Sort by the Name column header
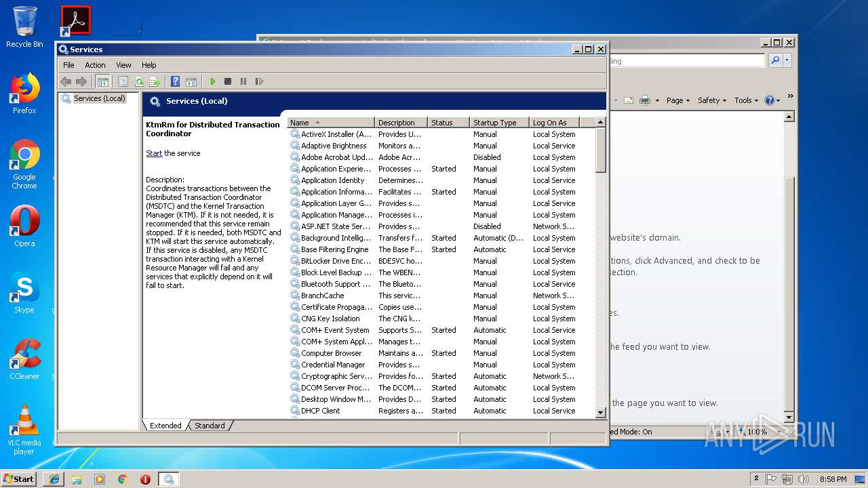868x488 pixels. point(331,123)
